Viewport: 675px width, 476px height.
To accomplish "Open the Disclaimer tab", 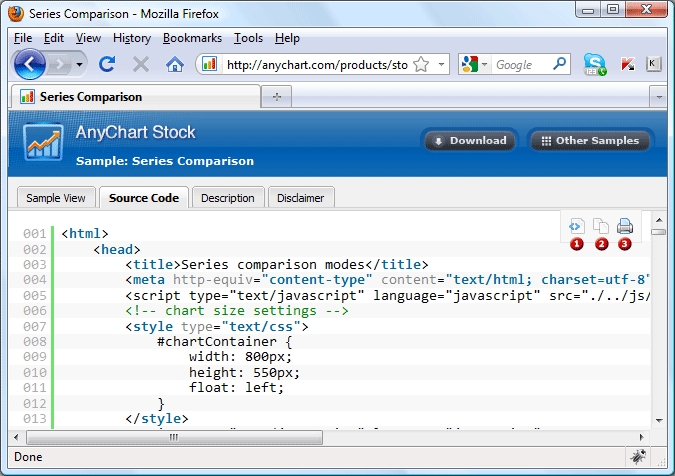I will (301, 198).
